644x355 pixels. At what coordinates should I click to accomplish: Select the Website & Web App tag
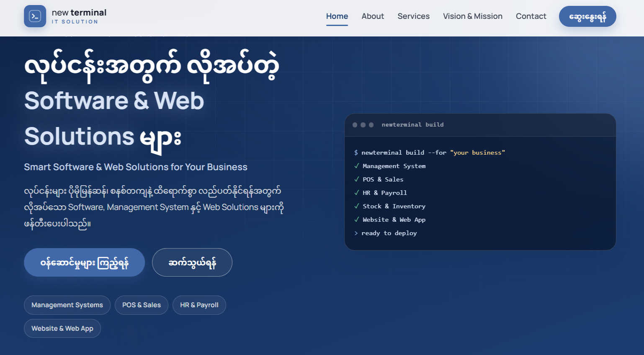point(62,329)
